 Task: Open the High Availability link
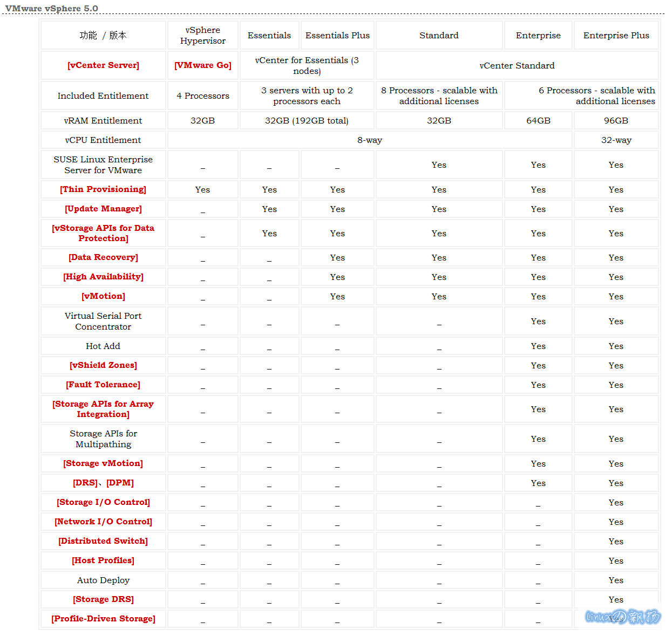pyautogui.click(x=103, y=277)
